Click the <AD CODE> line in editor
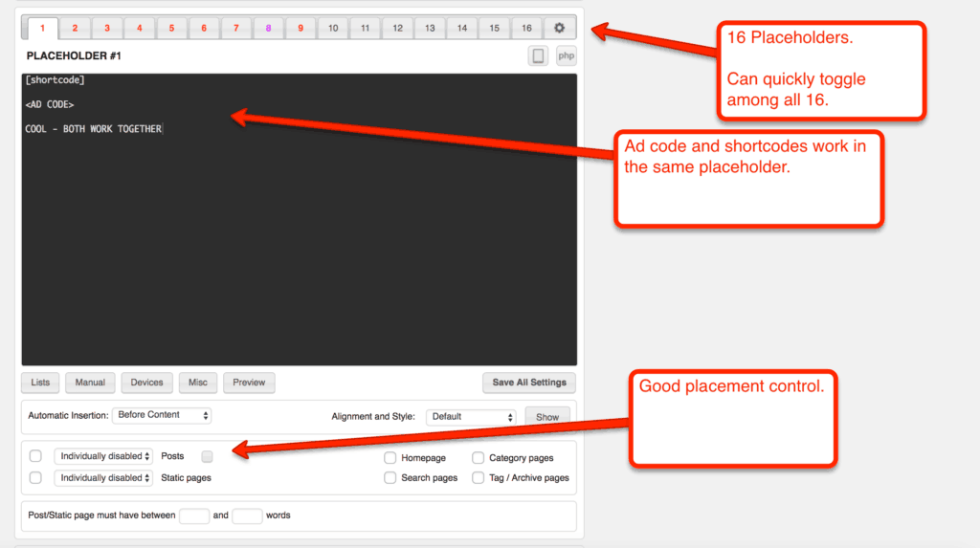Image resolution: width=980 pixels, height=548 pixels. [50, 104]
